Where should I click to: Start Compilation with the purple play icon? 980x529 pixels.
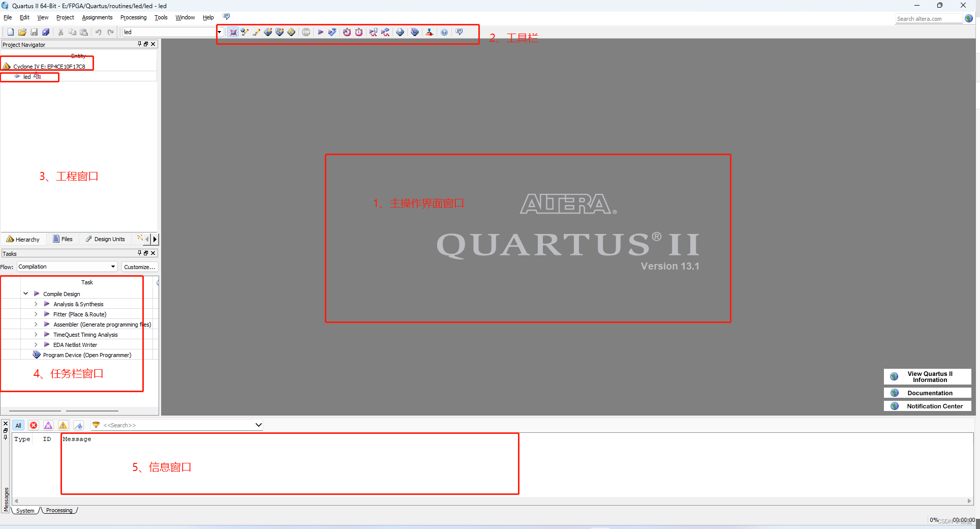click(x=321, y=32)
